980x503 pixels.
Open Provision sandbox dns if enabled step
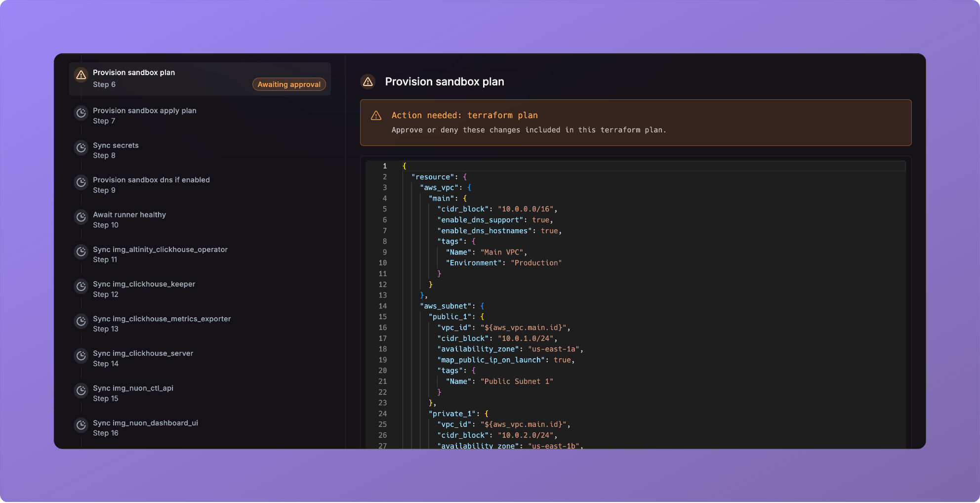click(200, 185)
